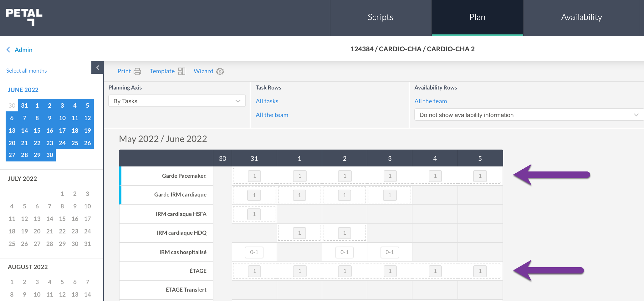The height and width of the screenshot is (301, 644).
Task: Select the Garde IRM cardiaque row label
Action: tap(180, 195)
